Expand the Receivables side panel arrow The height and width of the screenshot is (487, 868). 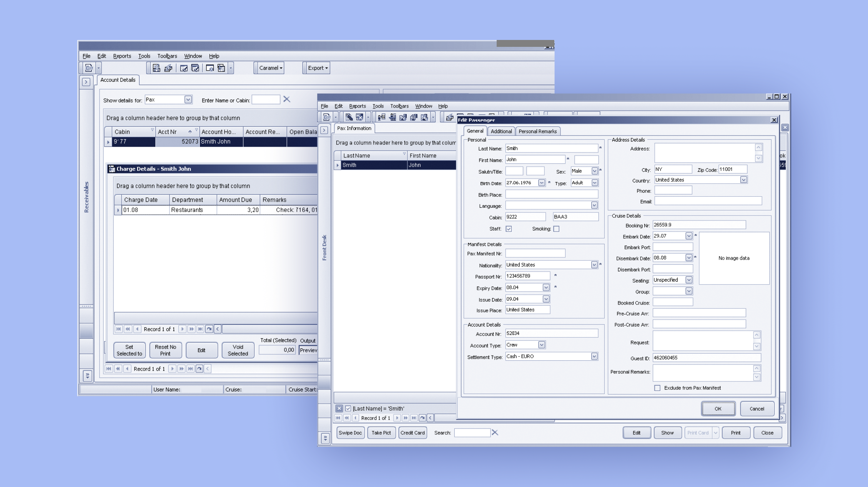(x=86, y=82)
